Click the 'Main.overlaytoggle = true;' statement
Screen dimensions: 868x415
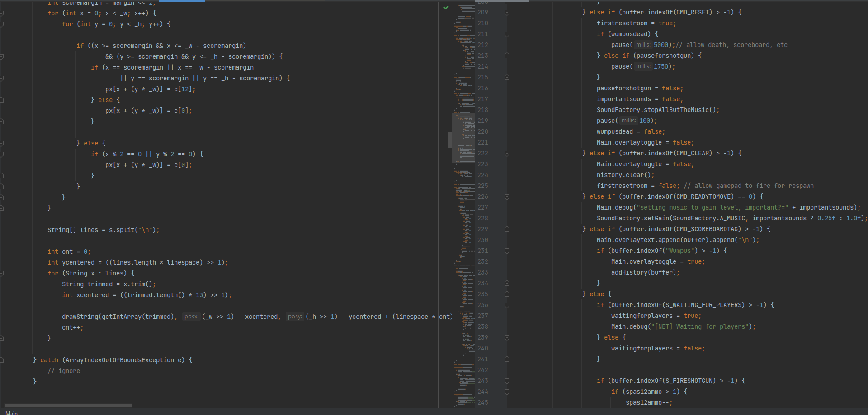pyautogui.click(x=658, y=261)
